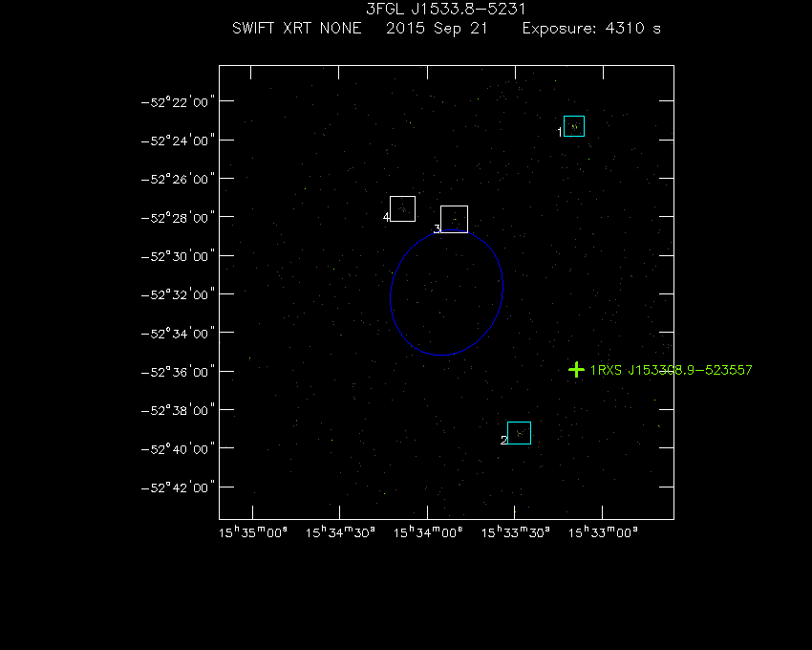Click the declination label -52°24'00"
This screenshot has height=650, width=812.
pyautogui.click(x=178, y=141)
